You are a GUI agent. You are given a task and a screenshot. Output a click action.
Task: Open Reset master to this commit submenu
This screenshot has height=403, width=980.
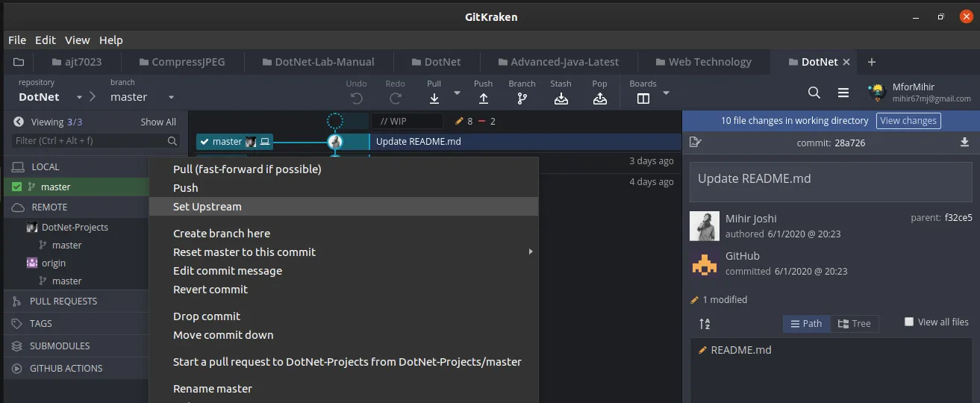point(343,252)
